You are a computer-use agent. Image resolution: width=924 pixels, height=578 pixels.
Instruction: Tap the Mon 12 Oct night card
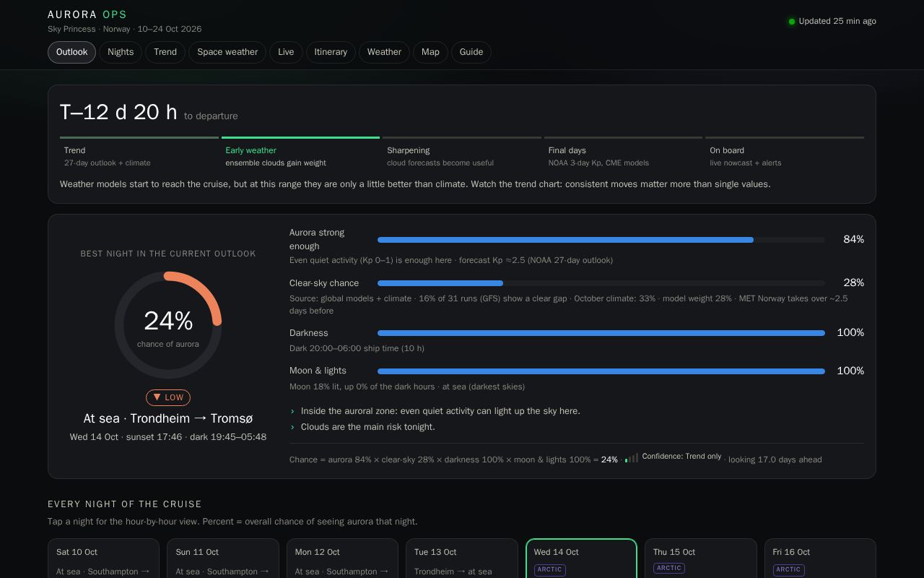342,558
